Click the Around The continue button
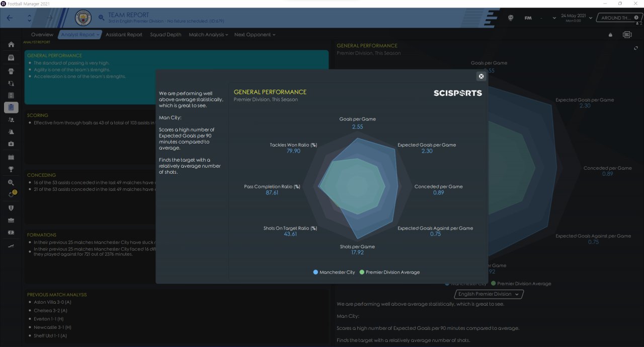The width and height of the screenshot is (644, 347). (x=619, y=18)
